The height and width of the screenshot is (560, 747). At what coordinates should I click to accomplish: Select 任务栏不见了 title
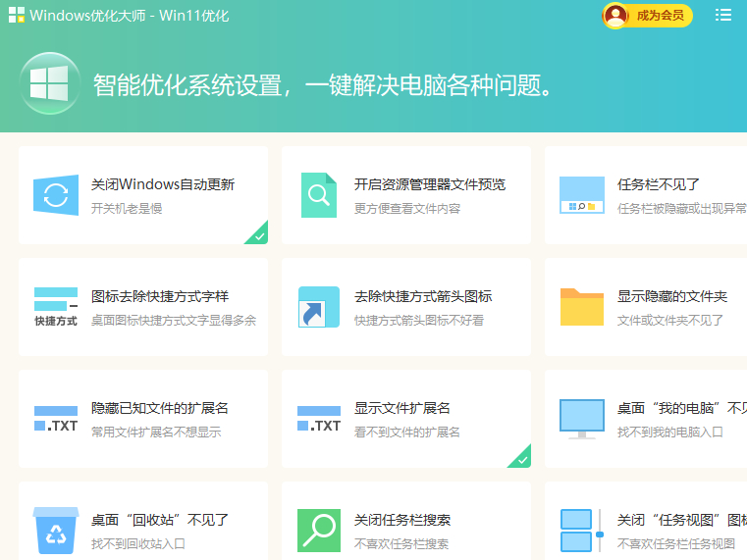point(658,184)
